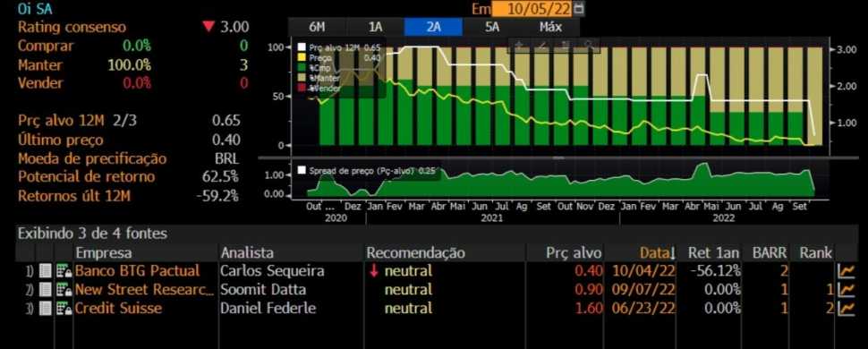The height and width of the screenshot is (349, 868).
Task: Click the locked spreadsheet icon for Credit Suisse
Action: [x=64, y=308]
